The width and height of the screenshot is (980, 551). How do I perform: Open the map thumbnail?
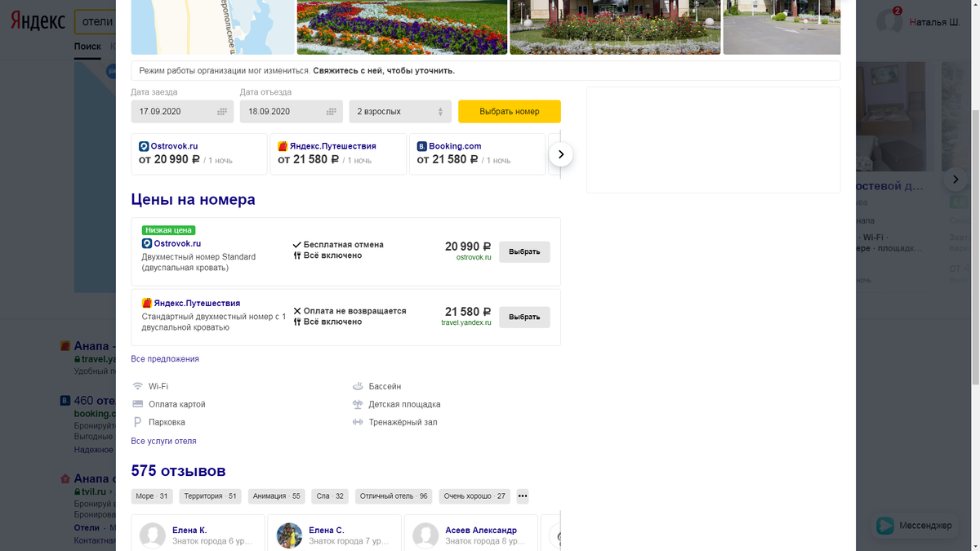pos(212,27)
